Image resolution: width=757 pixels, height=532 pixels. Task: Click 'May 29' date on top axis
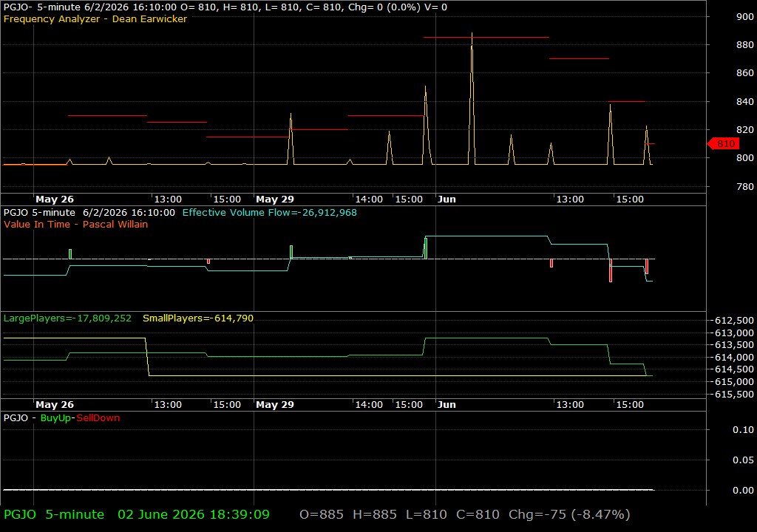click(275, 199)
